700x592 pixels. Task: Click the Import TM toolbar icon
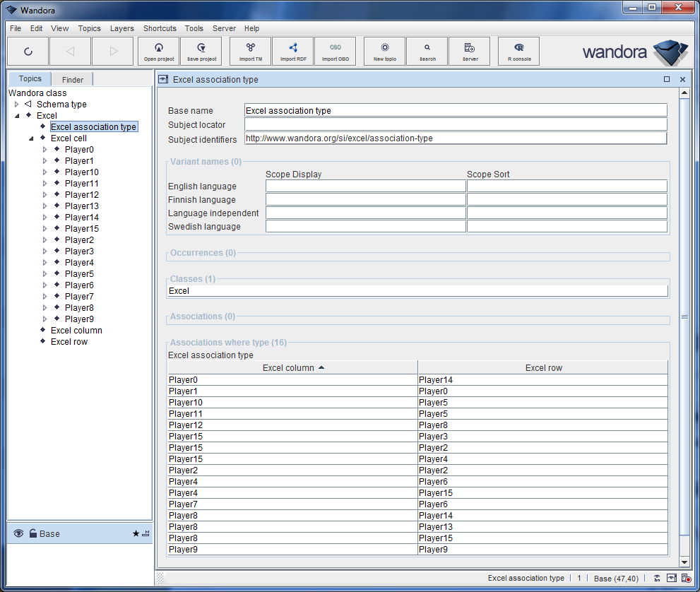[x=251, y=52]
